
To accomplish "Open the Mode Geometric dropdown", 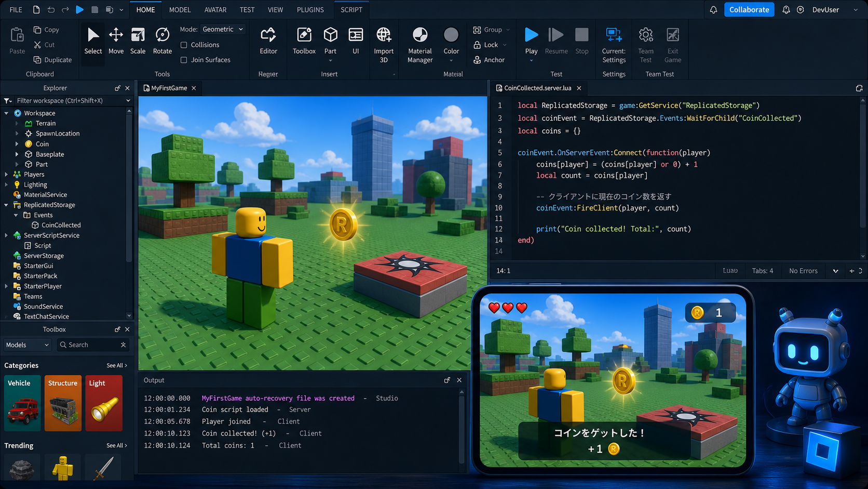I will click(223, 30).
